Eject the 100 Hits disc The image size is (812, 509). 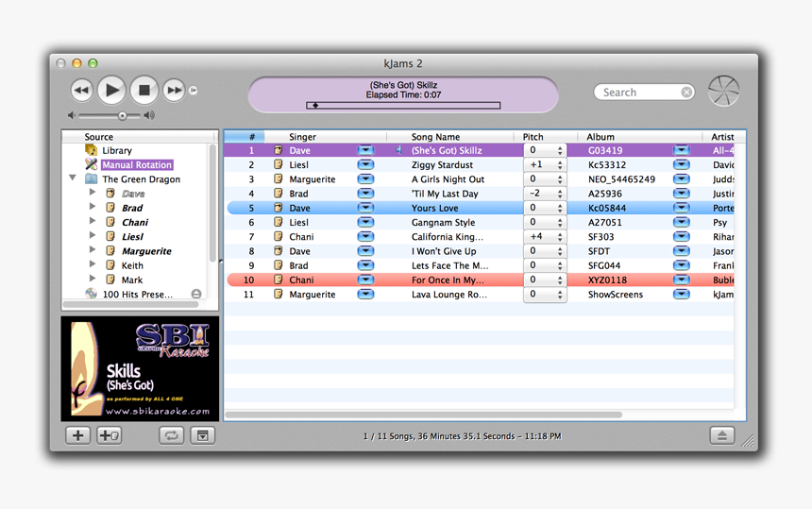coord(196,294)
